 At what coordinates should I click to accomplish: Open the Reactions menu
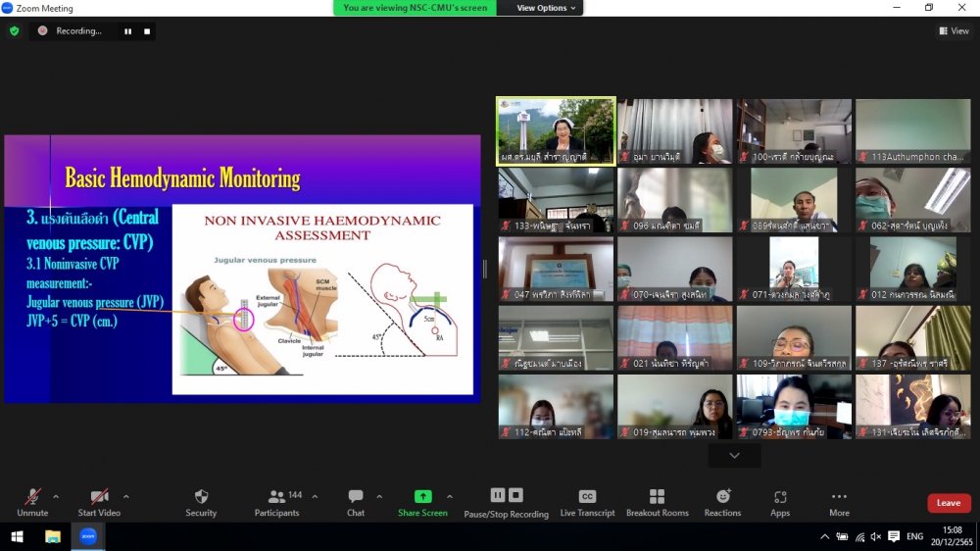pos(722,501)
